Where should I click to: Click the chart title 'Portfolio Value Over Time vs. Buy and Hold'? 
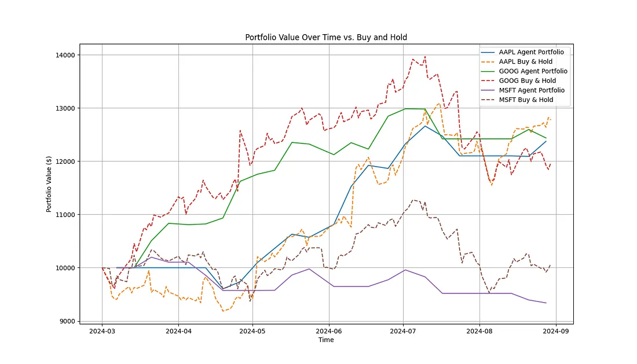tap(326, 38)
